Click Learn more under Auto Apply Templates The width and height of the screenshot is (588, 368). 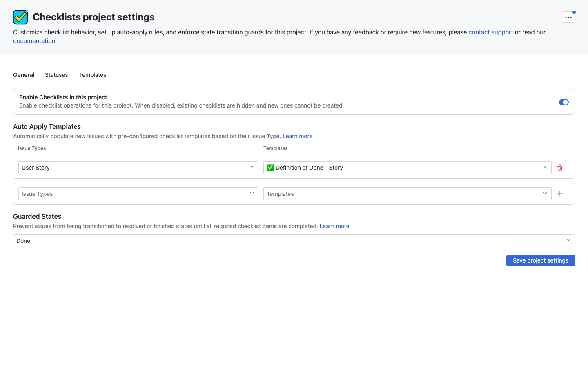[x=298, y=136]
